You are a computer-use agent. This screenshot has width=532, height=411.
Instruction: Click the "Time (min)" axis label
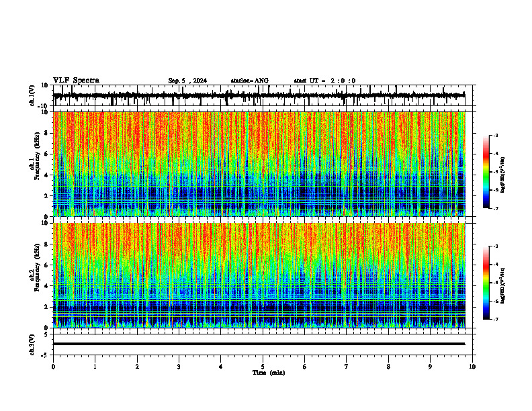(269, 373)
